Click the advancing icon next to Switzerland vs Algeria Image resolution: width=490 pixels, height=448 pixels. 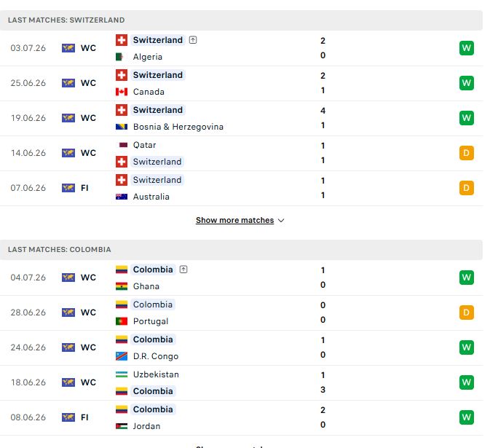point(193,40)
